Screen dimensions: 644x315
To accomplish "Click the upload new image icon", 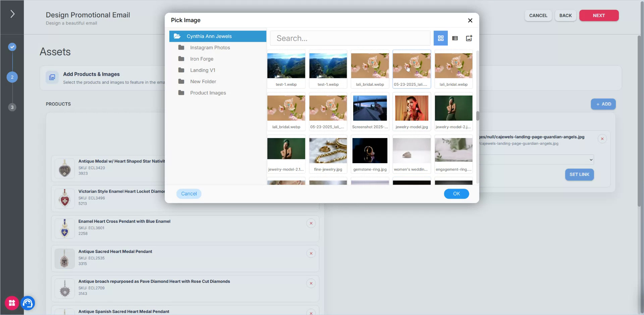I will pos(469,38).
